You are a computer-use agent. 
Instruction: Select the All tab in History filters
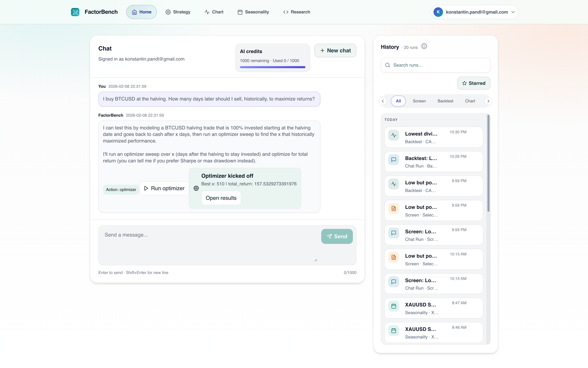point(398,101)
